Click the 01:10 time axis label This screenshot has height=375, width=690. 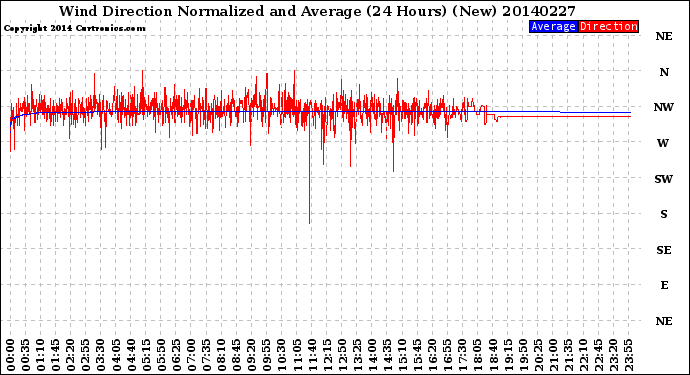[x=41, y=355]
